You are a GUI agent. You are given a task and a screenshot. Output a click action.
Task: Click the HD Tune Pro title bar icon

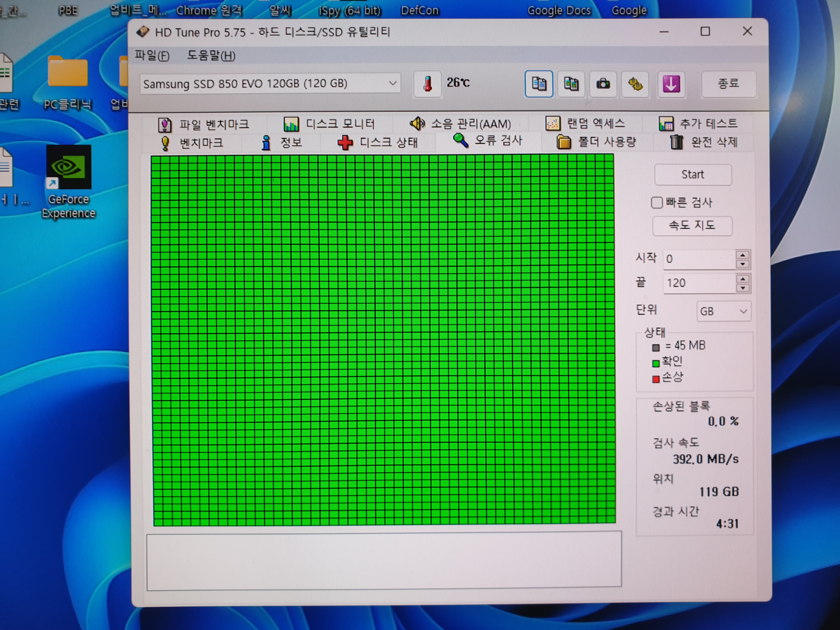click(143, 32)
